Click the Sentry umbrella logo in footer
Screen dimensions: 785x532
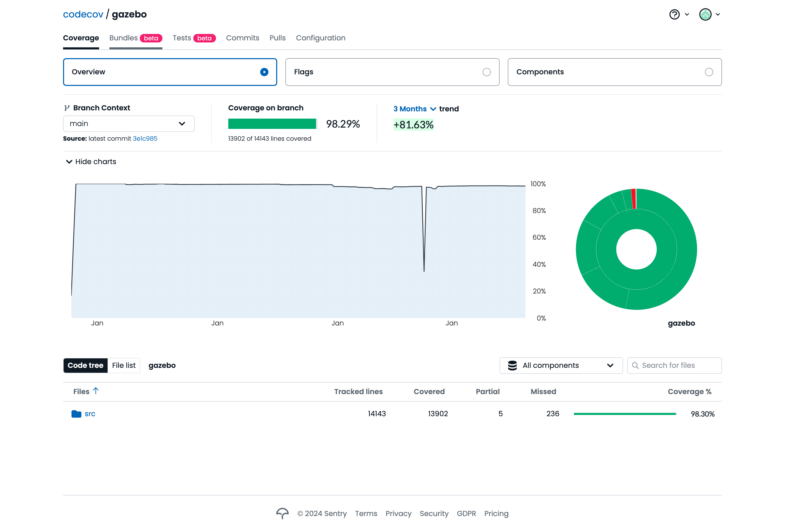[x=282, y=513]
